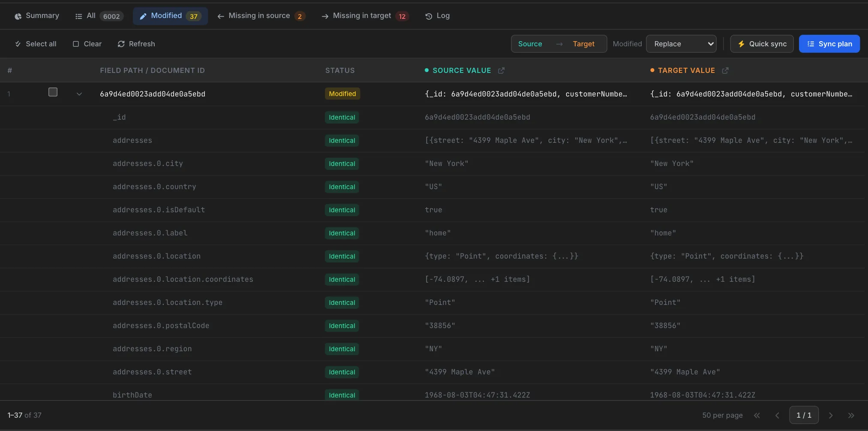Click the addresses.0.location.coordinates field path
868x431 pixels.
(x=183, y=279)
